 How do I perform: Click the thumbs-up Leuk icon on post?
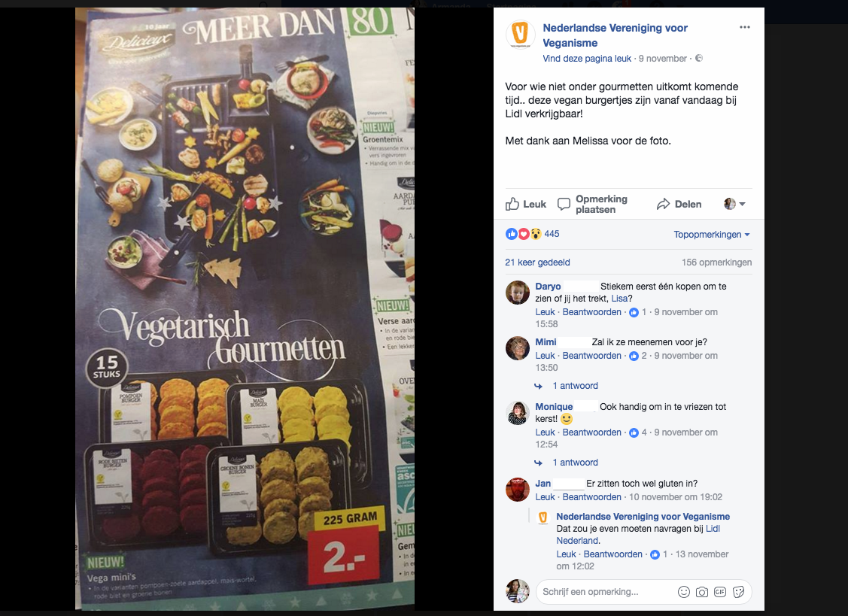coord(512,204)
